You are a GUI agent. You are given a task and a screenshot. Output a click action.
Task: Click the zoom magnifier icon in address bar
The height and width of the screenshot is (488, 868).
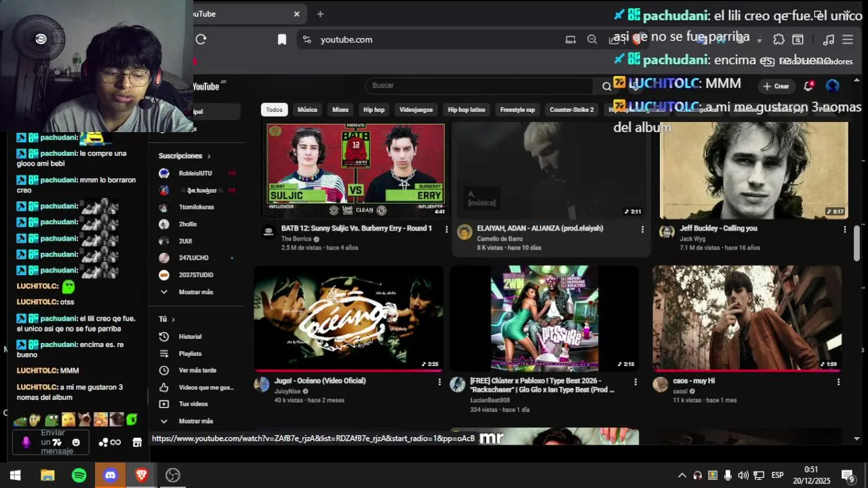pos(592,39)
